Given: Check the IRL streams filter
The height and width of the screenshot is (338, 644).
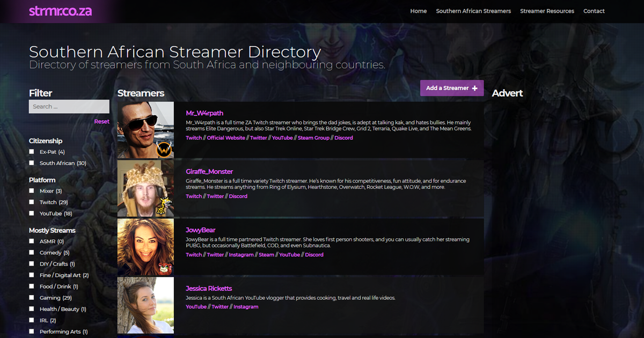Looking at the screenshot, I should (31, 320).
